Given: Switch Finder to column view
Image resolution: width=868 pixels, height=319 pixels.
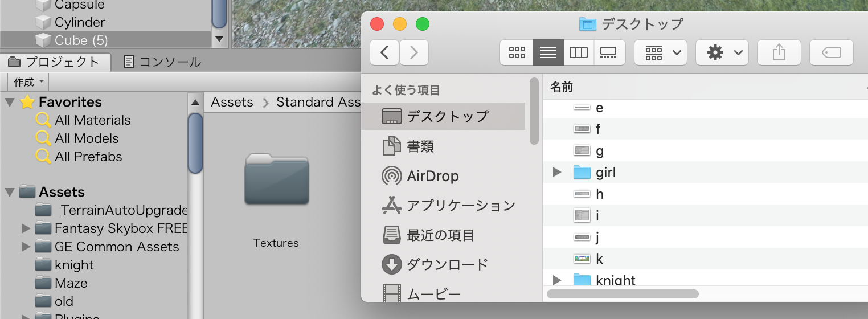Looking at the screenshot, I should pyautogui.click(x=579, y=52).
